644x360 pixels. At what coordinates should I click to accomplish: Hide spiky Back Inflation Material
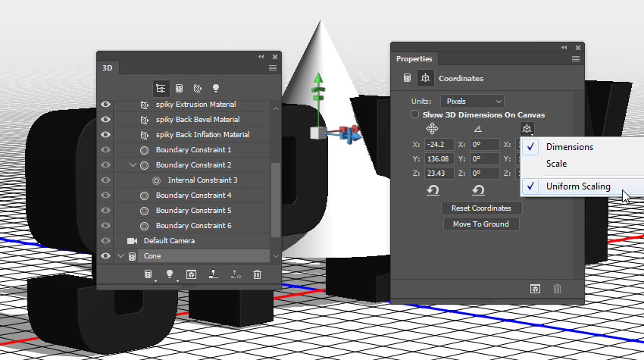pyautogui.click(x=105, y=135)
